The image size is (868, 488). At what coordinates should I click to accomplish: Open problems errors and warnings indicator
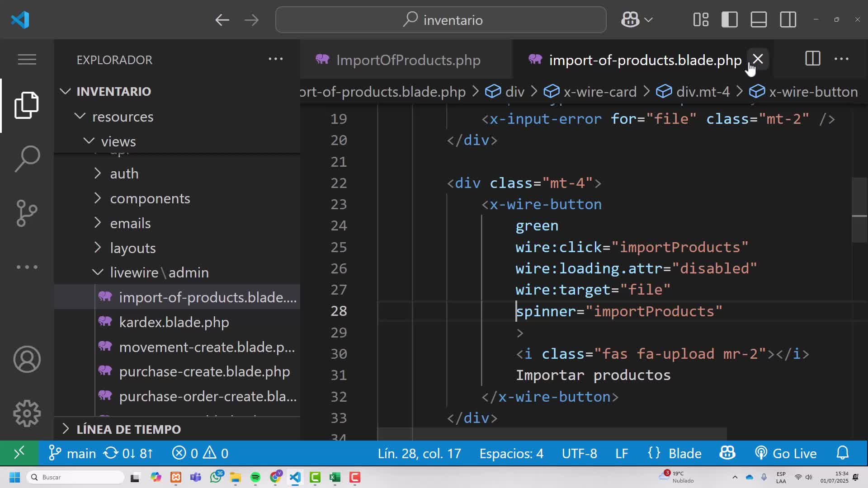coord(200,453)
